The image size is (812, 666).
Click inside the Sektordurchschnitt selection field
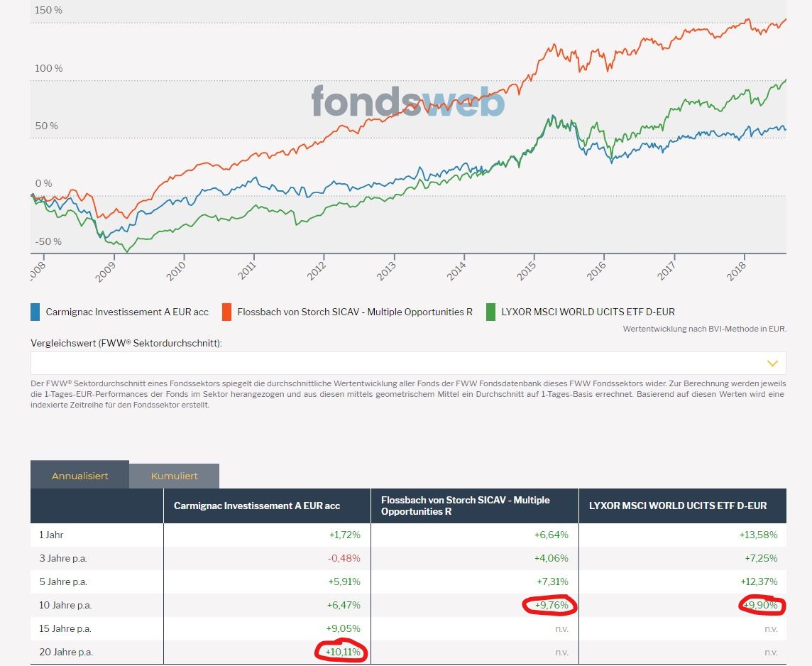408,363
